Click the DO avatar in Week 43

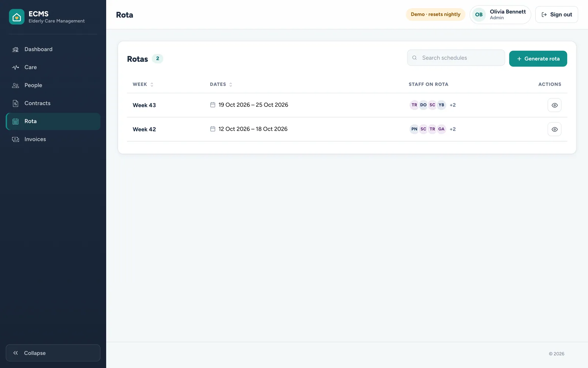click(x=423, y=105)
